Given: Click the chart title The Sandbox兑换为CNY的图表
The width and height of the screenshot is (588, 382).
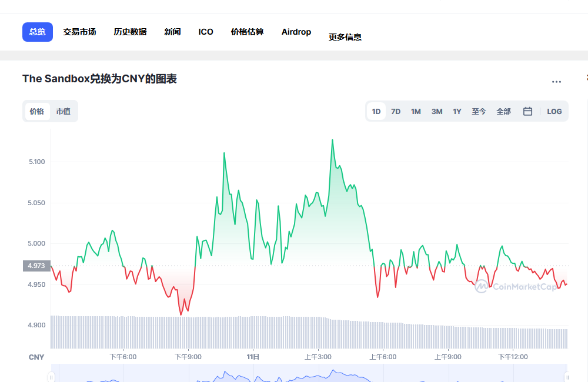Looking at the screenshot, I should [99, 79].
